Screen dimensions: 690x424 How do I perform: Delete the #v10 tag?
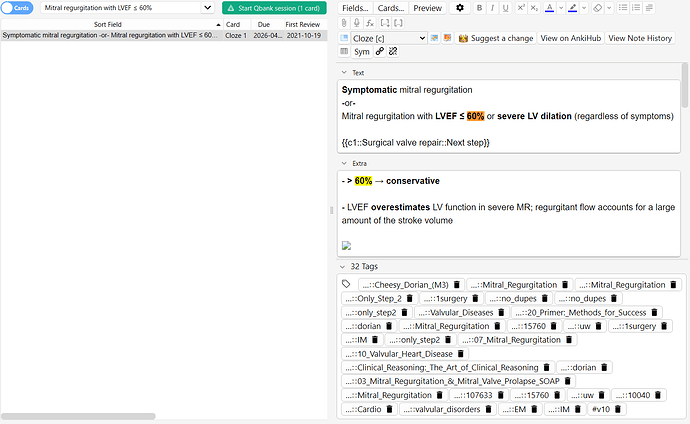pyautogui.click(x=619, y=409)
